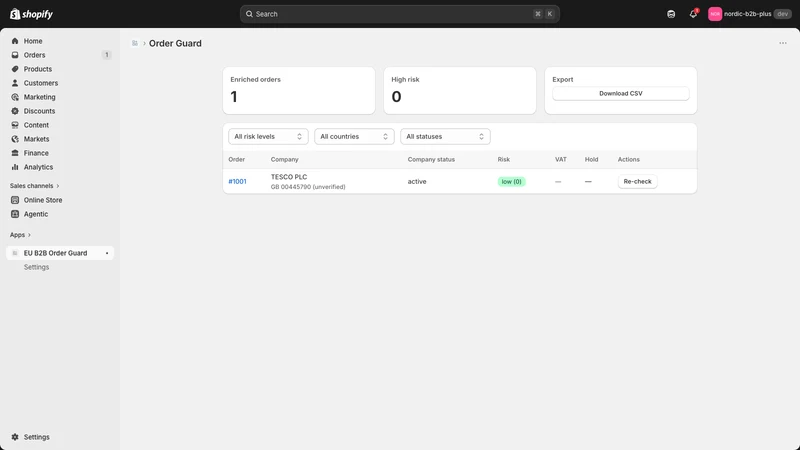Viewport: 800px width, 450px height.
Task: Click the breadcrumb app icon before Order Guard
Action: coord(135,43)
